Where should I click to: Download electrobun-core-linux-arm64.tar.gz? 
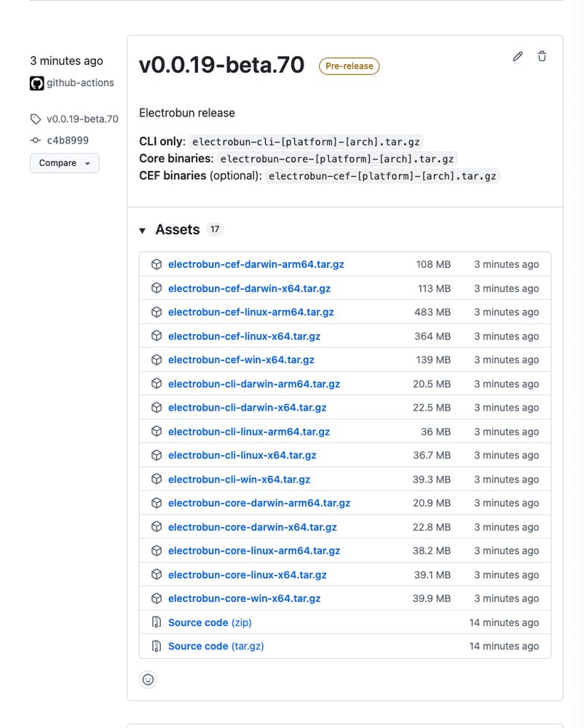254,550
